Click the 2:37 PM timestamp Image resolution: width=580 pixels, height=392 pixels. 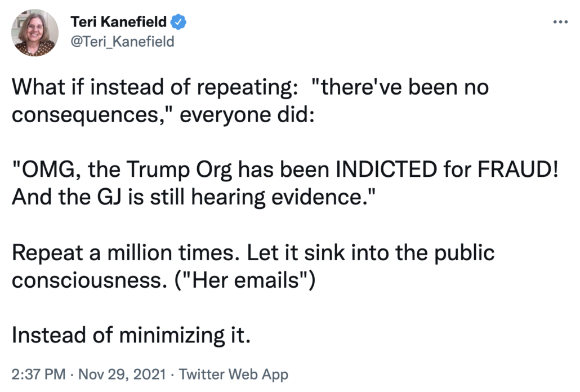[38, 374]
